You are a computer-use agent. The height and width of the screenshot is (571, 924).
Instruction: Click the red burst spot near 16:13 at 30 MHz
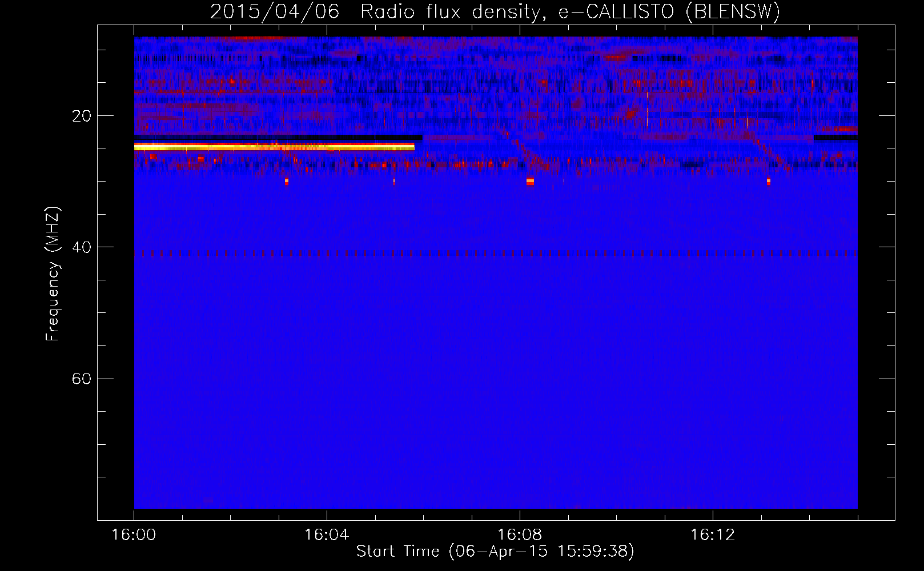click(x=769, y=182)
